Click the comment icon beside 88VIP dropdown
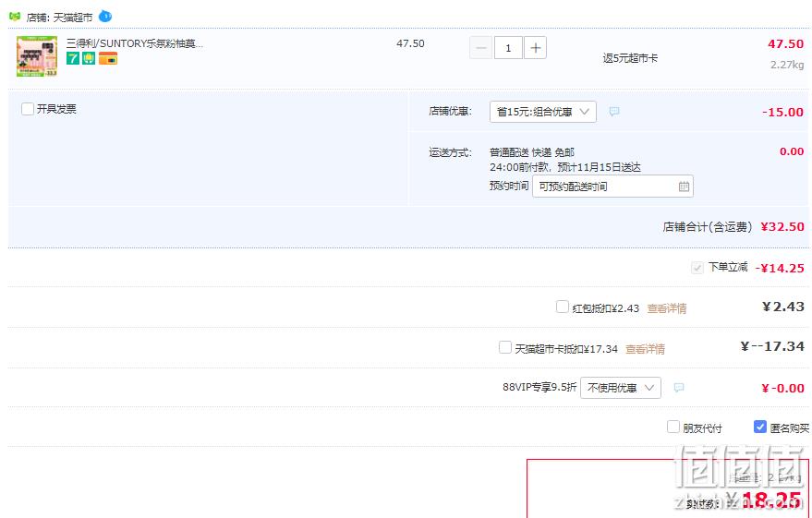Viewport: 812px width, 518px height. click(x=679, y=388)
